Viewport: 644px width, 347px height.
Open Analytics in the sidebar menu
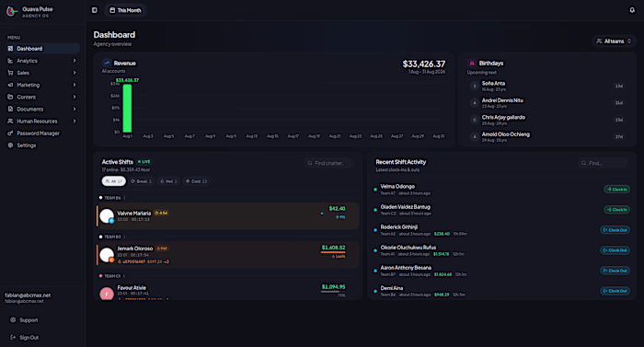pyautogui.click(x=42, y=61)
